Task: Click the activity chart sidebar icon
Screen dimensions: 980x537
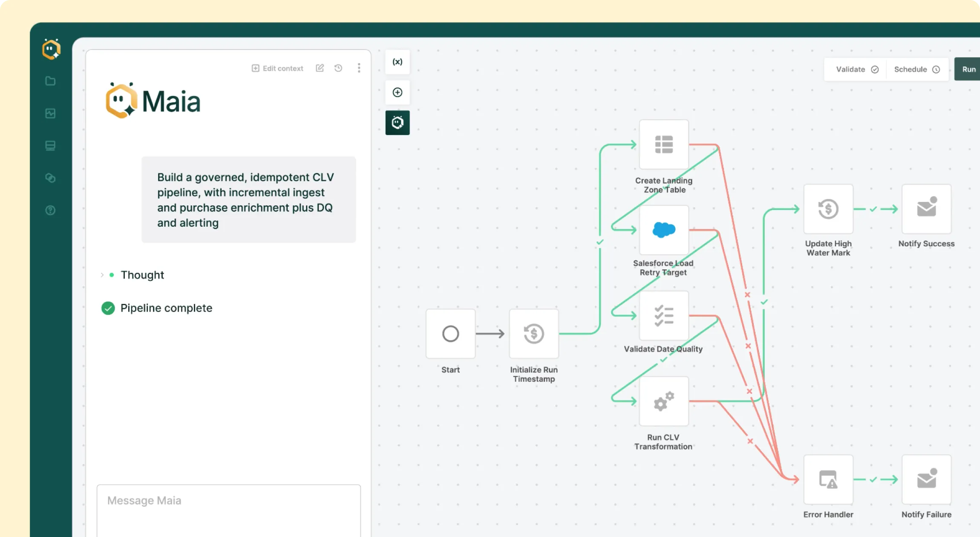Action: pyautogui.click(x=50, y=113)
